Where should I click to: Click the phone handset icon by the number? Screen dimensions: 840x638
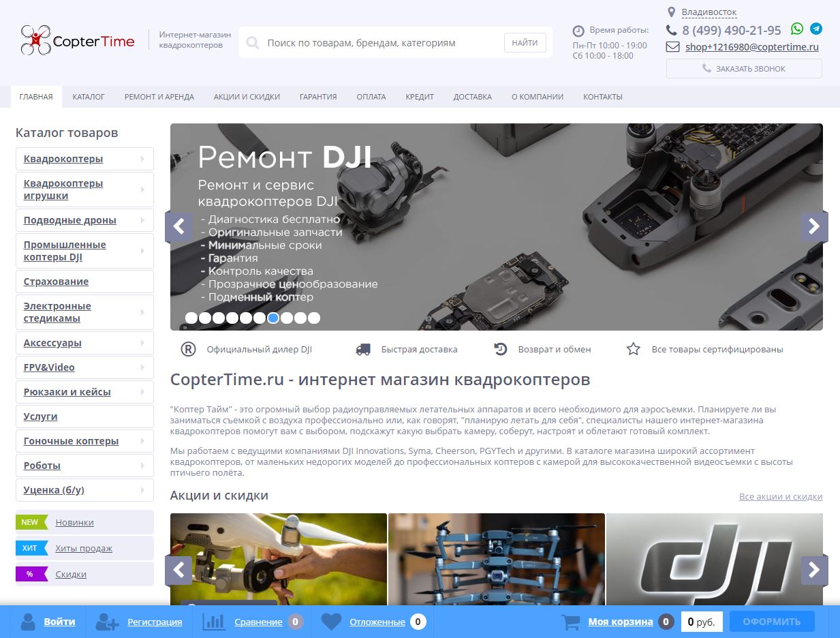tap(672, 30)
